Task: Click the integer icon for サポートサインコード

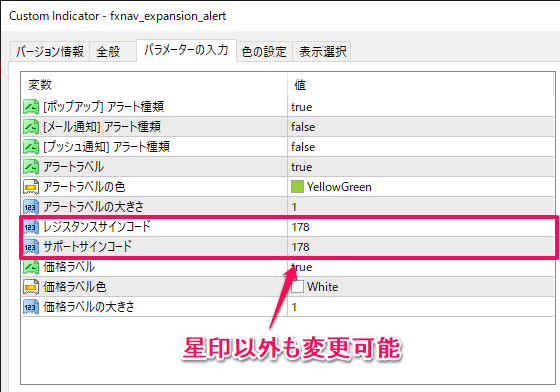Action: point(31,247)
